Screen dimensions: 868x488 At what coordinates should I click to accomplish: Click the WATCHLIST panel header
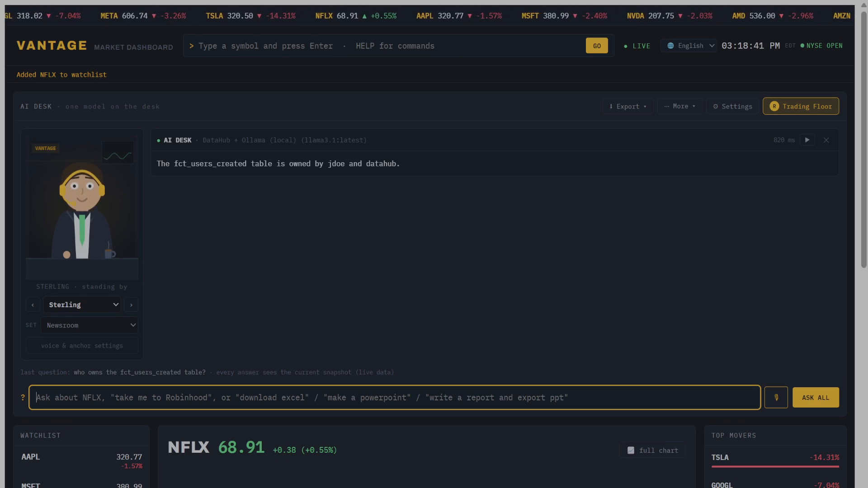40,436
